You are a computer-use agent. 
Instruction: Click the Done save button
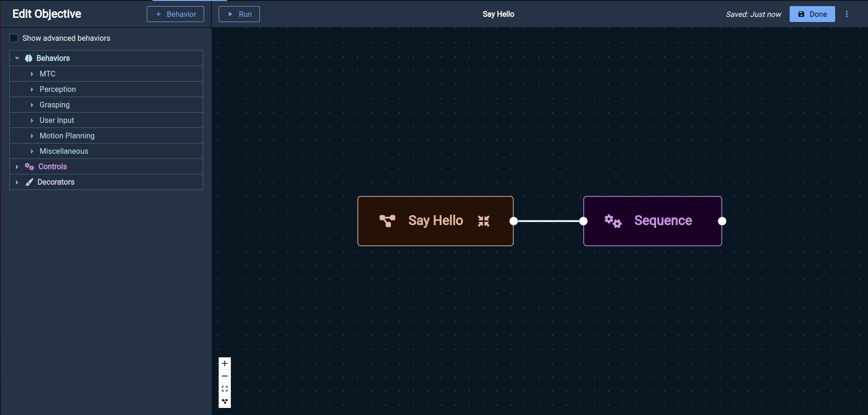coord(812,14)
